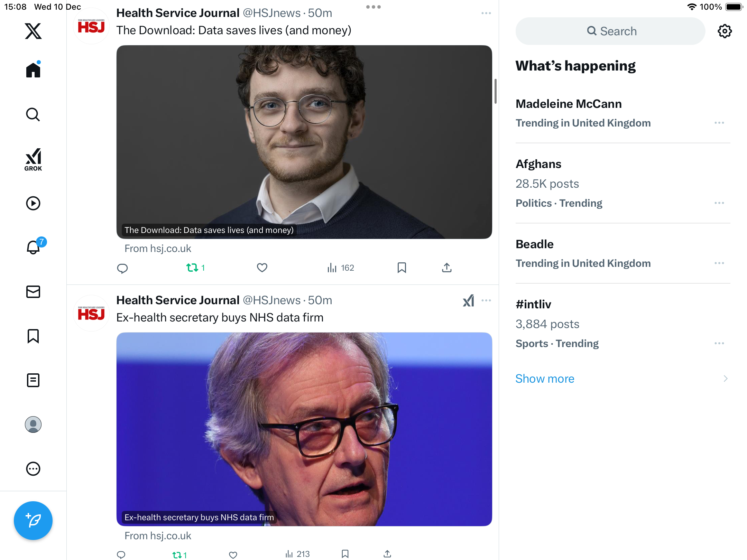Open the video tab play icon
Image resolution: width=747 pixels, height=560 pixels.
pos(33,203)
